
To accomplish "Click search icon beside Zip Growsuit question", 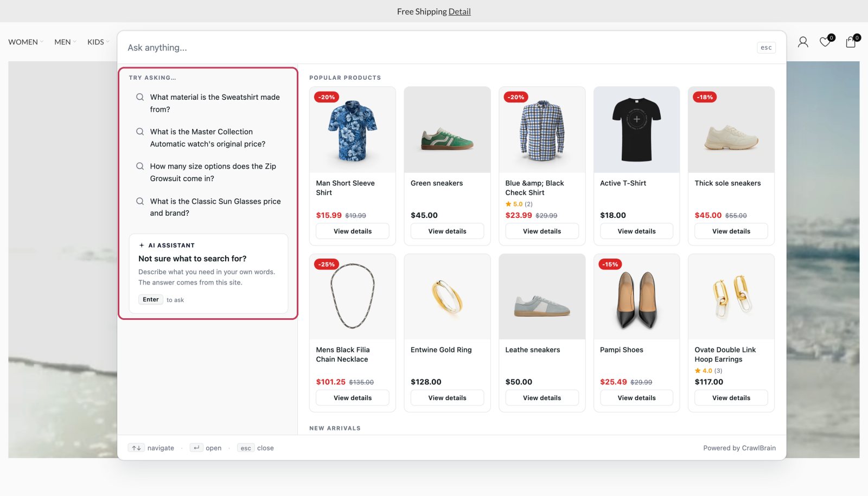I will pos(140,166).
